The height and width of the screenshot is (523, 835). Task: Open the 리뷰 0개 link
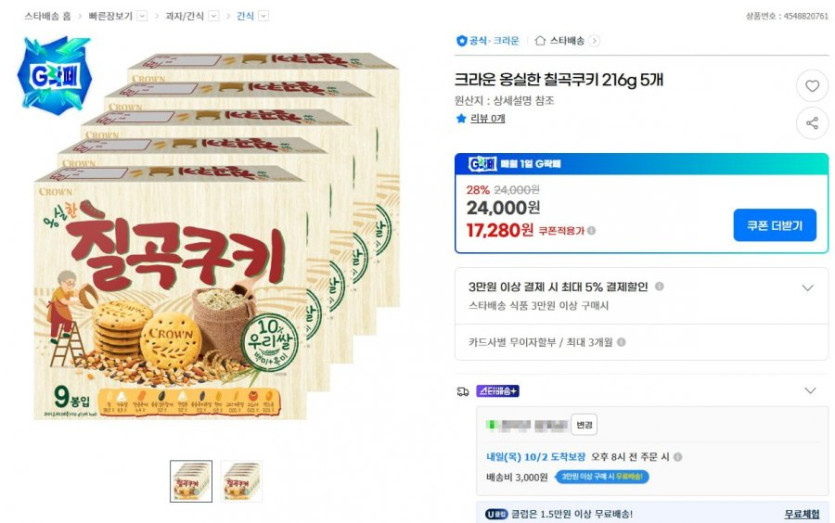click(487, 118)
